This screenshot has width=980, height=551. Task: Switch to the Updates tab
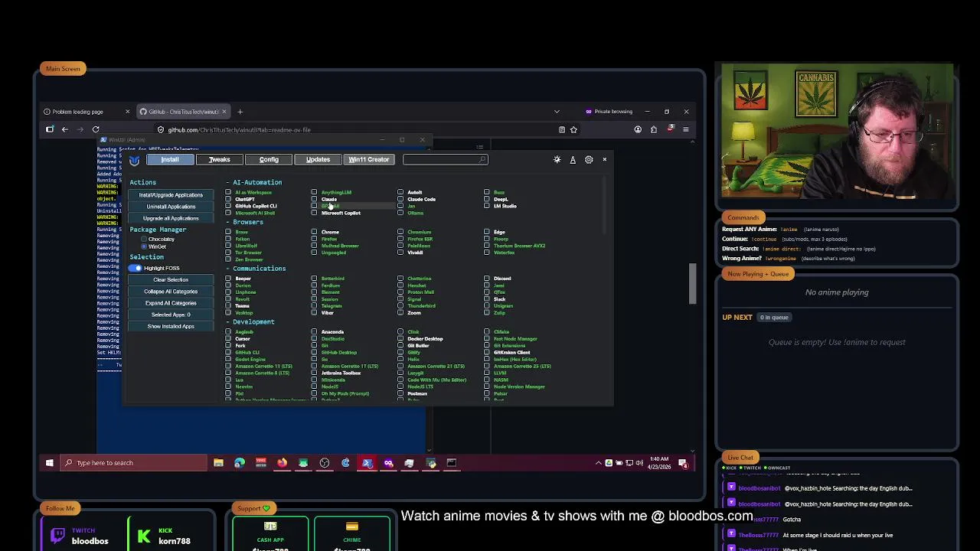318,159
